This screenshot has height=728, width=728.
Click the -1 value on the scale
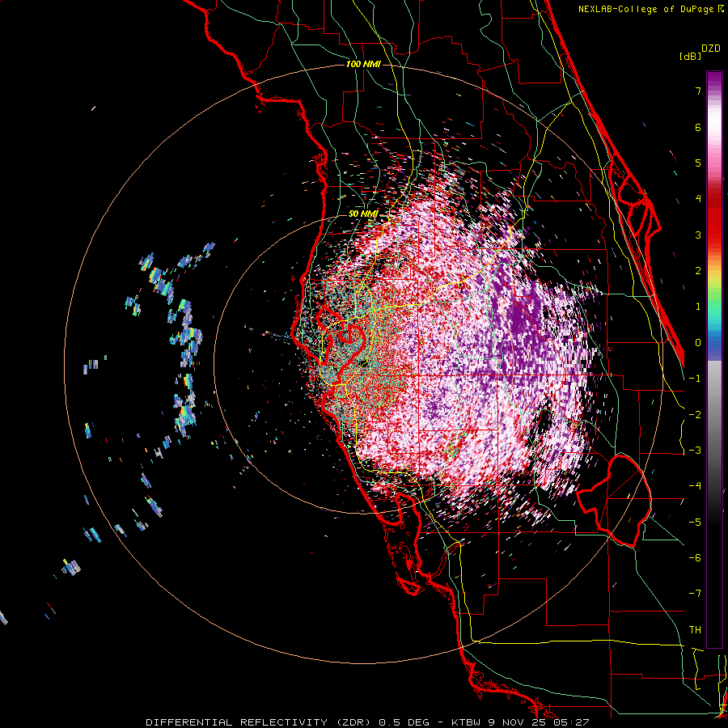point(695,379)
